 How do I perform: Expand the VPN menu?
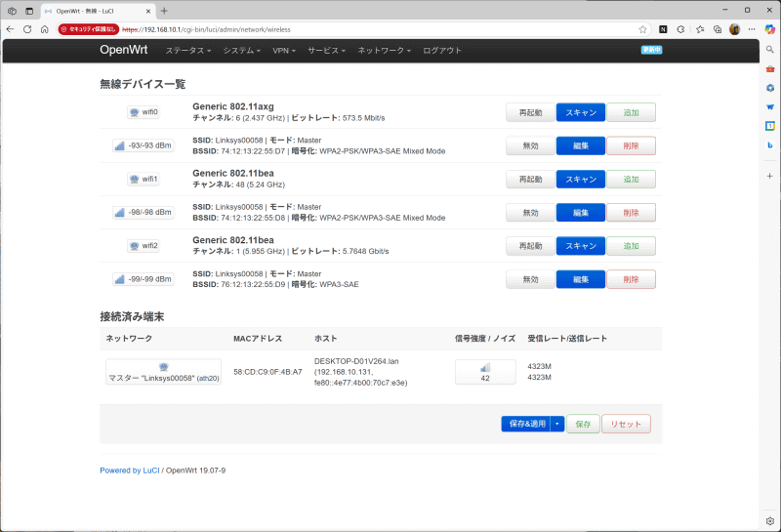point(284,51)
